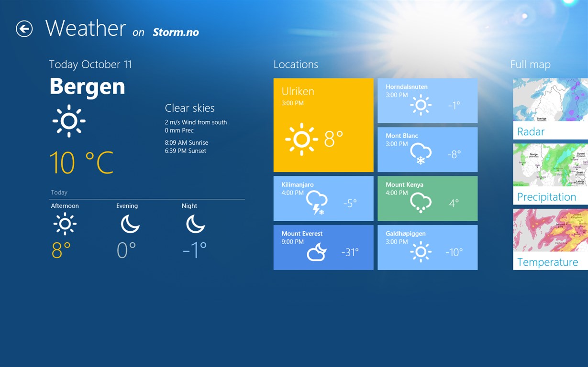Click the 0 mm Prec text
Image resolution: width=588 pixels, height=367 pixels.
(x=179, y=130)
